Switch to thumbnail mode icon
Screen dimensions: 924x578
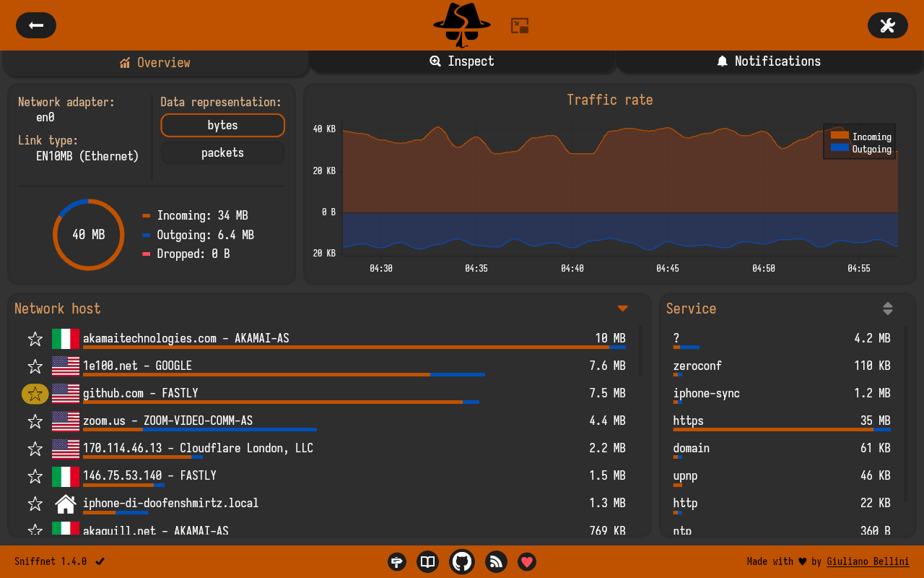pyautogui.click(x=520, y=26)
